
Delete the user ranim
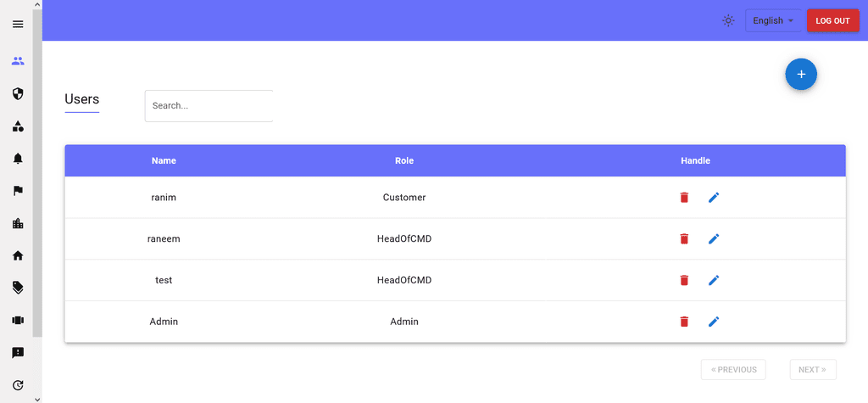(x=684, y=198)
